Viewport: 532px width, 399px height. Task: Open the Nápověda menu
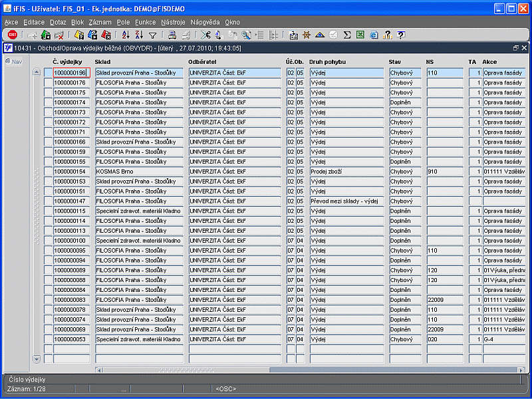point(205,22)
